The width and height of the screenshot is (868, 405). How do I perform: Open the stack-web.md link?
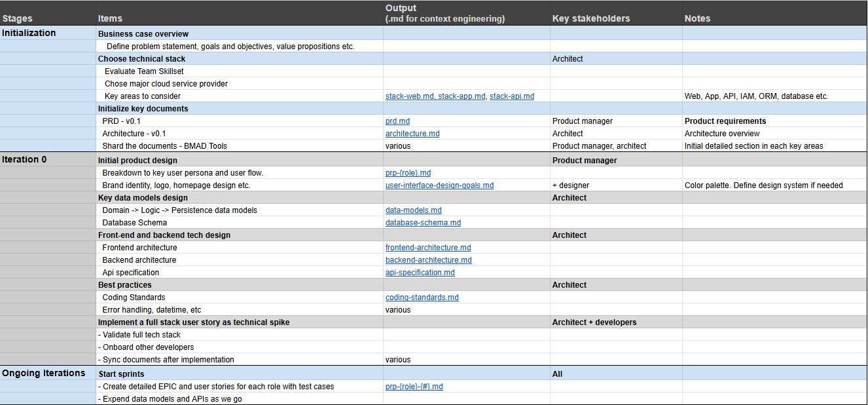click(x=410, y=96)
